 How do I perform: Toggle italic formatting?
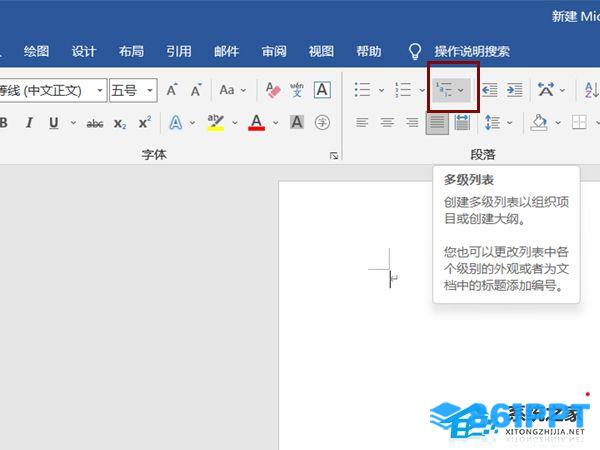pyautogui.click(x=29, y=123)
